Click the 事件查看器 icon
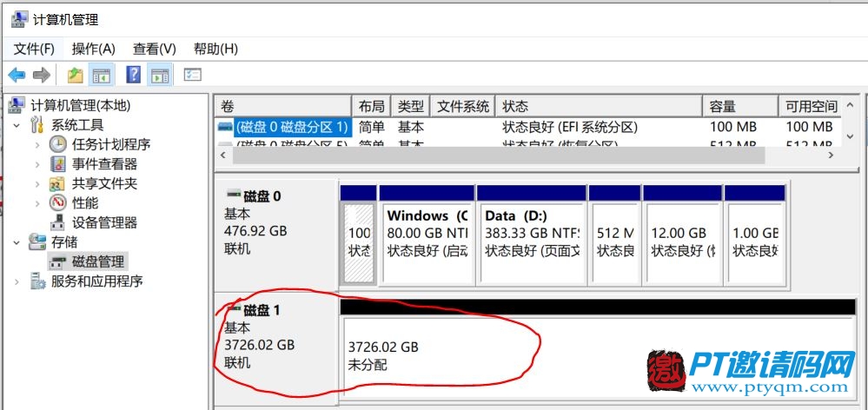 (57, 164)
